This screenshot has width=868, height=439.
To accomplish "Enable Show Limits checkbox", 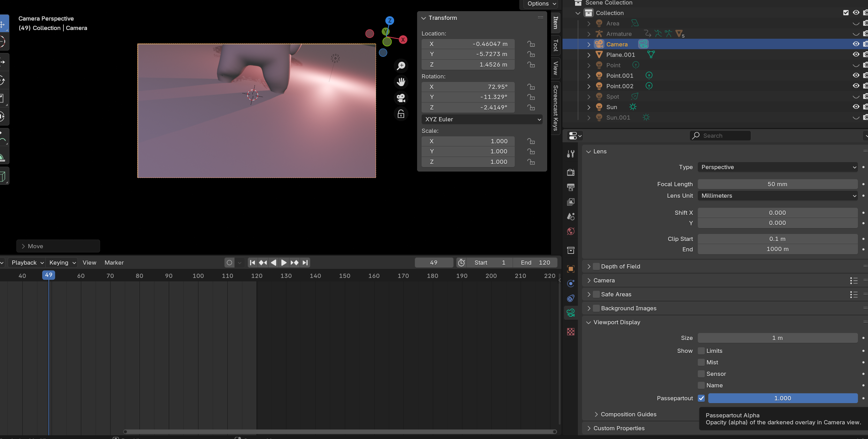I will [x=701, y=351].
